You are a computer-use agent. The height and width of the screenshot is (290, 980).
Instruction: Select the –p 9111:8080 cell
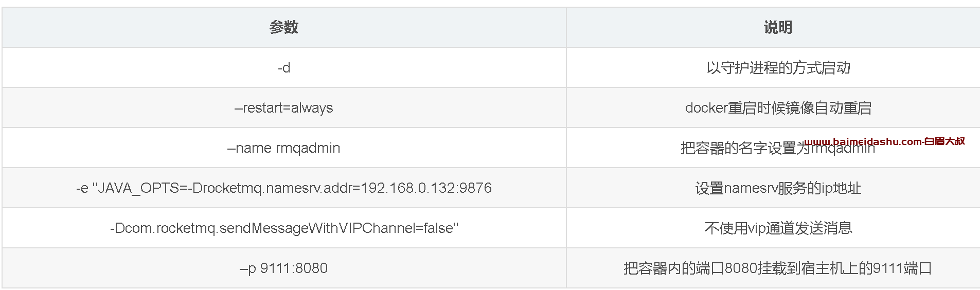point(284,268)
